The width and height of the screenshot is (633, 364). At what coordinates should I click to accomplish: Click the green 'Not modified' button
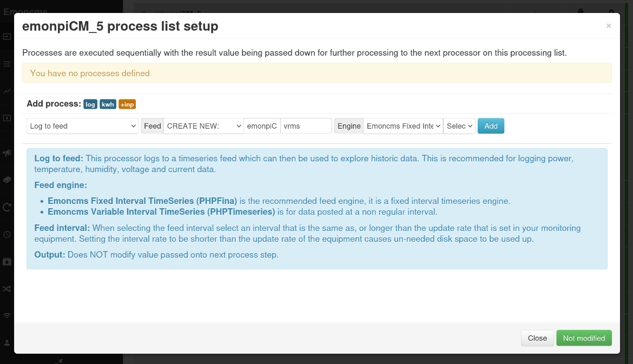pos(584,338)
